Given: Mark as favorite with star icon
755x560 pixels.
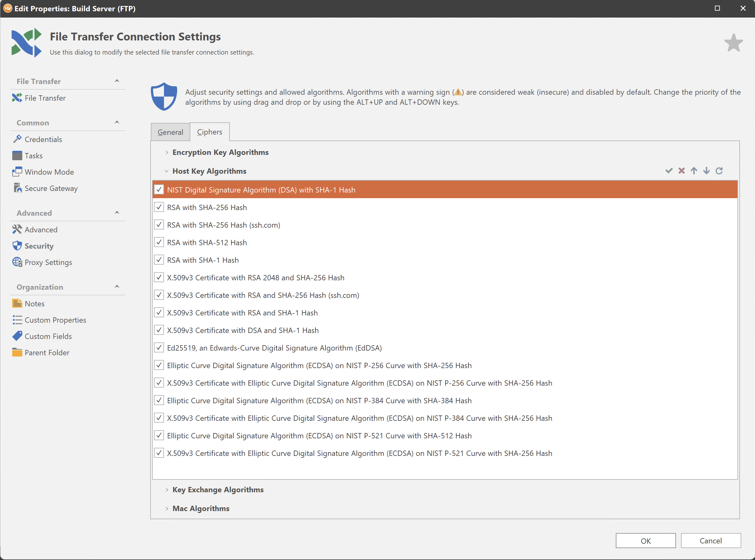Looking at the screenshot, I should click(x=733, y=43).
